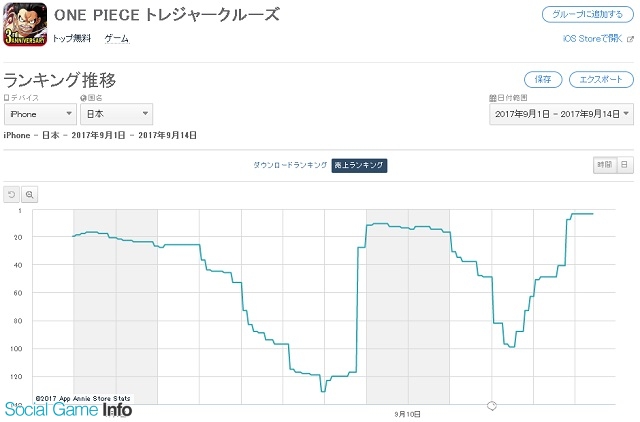Open the 日本 country dropdown

(x=117, y=114)
